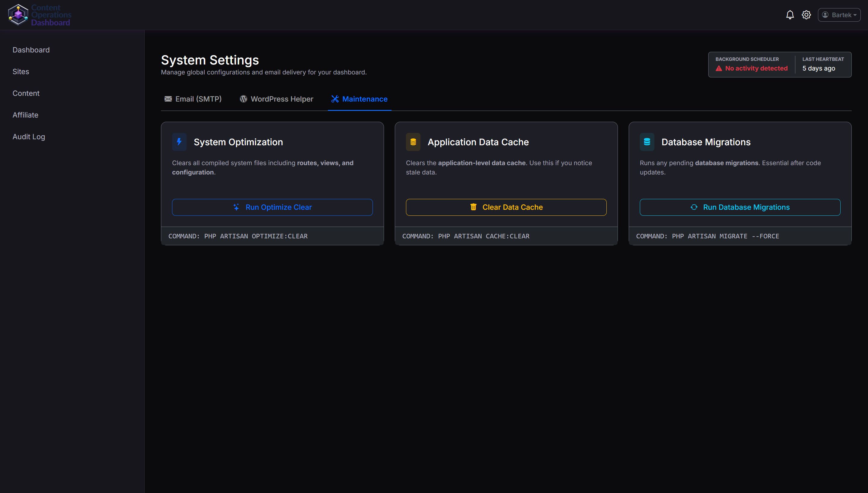Click the red warning triangle icon
Image resolution: width=868 pixels, height=493 pixels.
click(719, 68)
